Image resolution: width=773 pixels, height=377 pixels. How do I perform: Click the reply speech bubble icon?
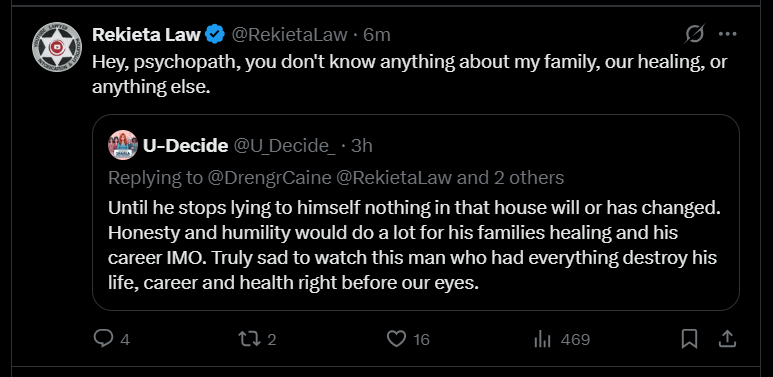tap(103, 339)
